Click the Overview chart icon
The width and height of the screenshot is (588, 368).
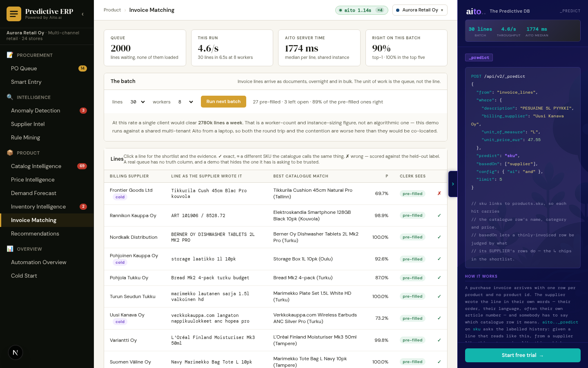tap(10, 249)
